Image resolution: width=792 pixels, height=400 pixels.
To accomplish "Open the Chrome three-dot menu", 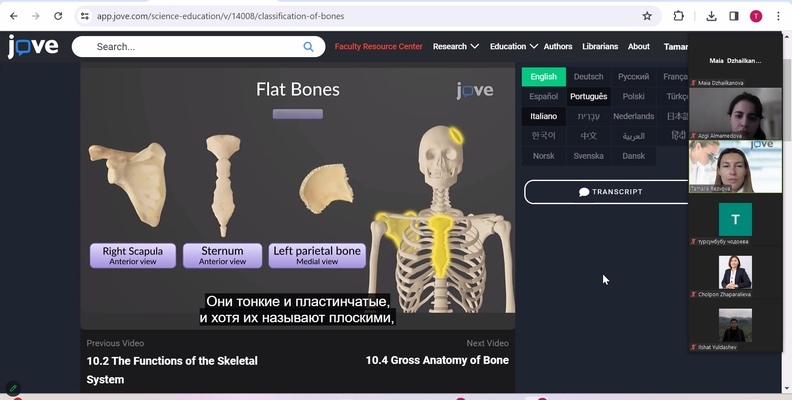I will (x=778, y=16).
